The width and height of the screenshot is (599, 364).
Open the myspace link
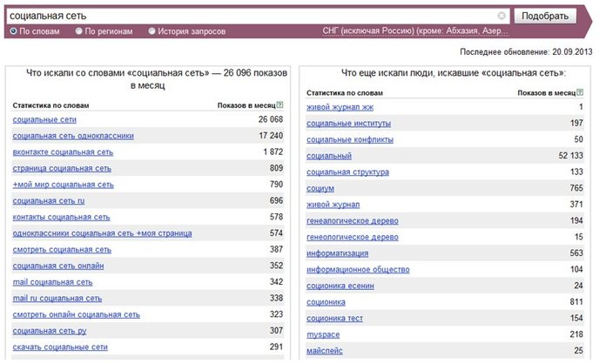323,334
